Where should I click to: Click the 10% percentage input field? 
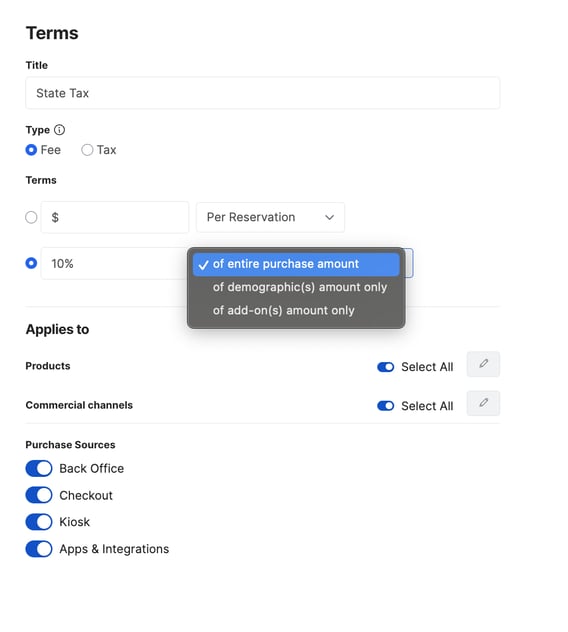tap(114, 263)
